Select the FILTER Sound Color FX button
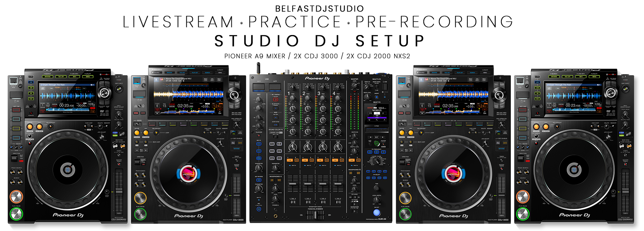Image resolution: width=644 pixels, height=231 pixels. pyautogui.click(x=279, y=158)
